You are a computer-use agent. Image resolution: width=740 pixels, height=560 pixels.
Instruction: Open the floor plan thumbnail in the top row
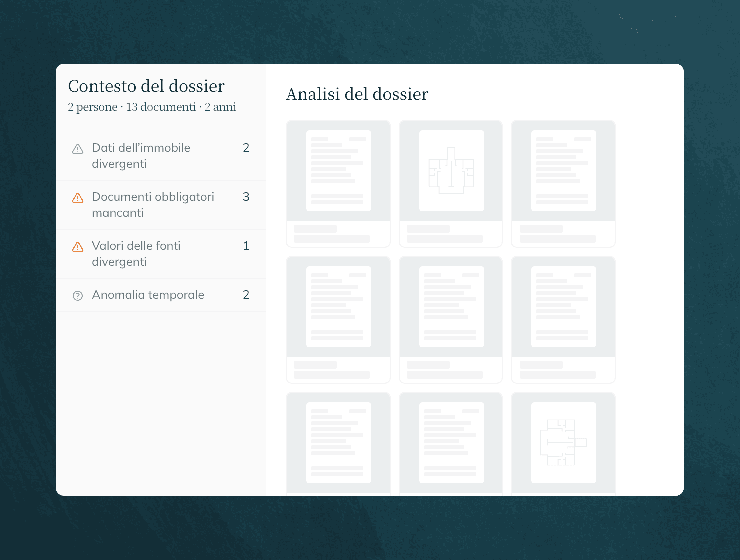click(451, 183)
